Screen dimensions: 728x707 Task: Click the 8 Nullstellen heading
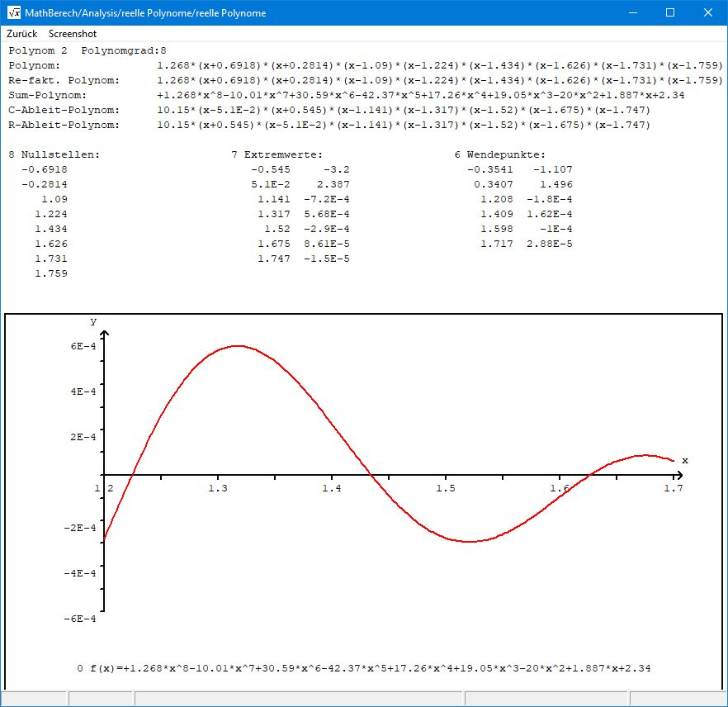click(54, 154)
